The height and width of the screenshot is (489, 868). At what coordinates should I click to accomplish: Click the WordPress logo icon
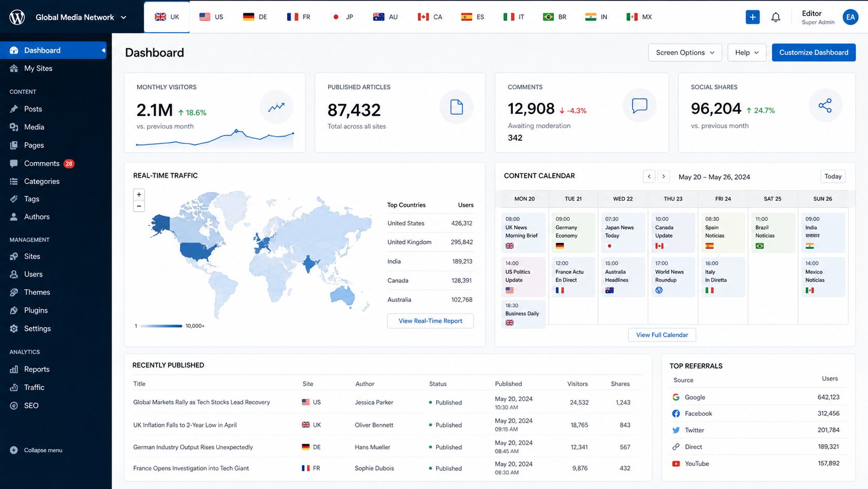click(x=17, y=17)
